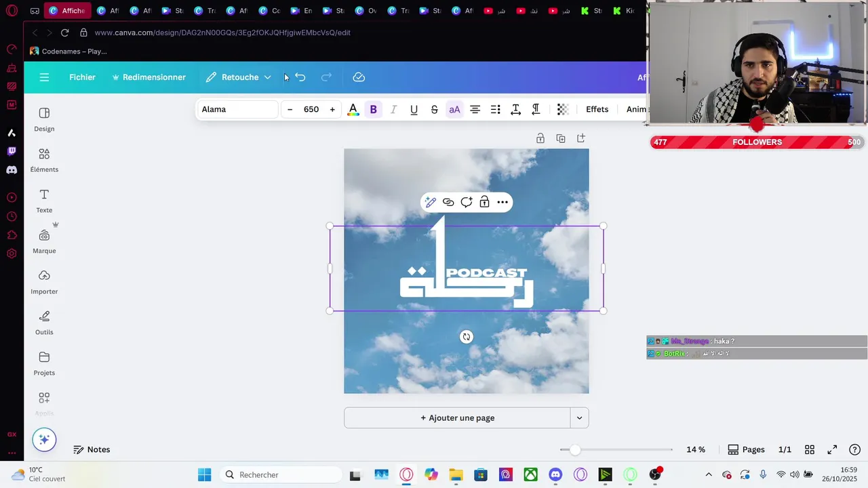Apply list formatting to text

(x=495, y=109)
